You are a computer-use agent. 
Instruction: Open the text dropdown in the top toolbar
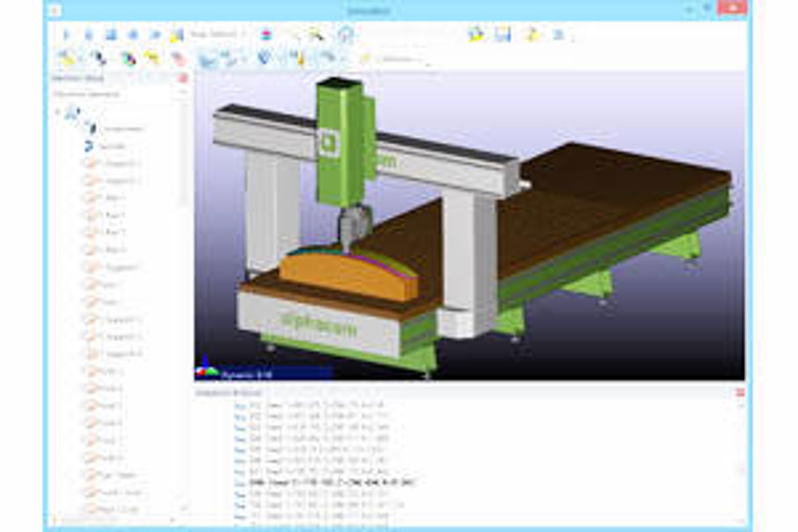coord(218,34)
